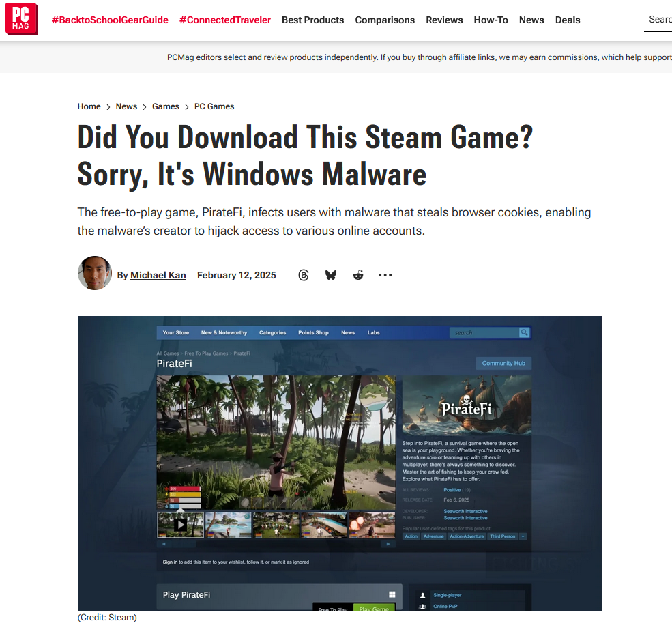Open How-To menu

coord(491,20)
